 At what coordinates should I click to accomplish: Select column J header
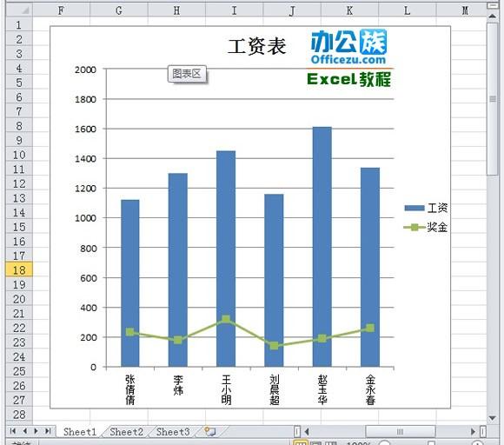292,10
